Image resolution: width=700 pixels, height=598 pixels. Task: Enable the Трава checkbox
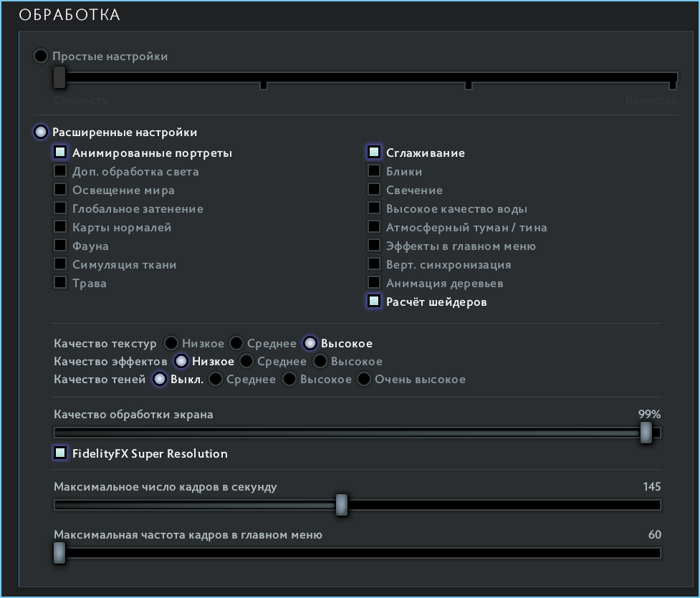[x=60, y=283]
